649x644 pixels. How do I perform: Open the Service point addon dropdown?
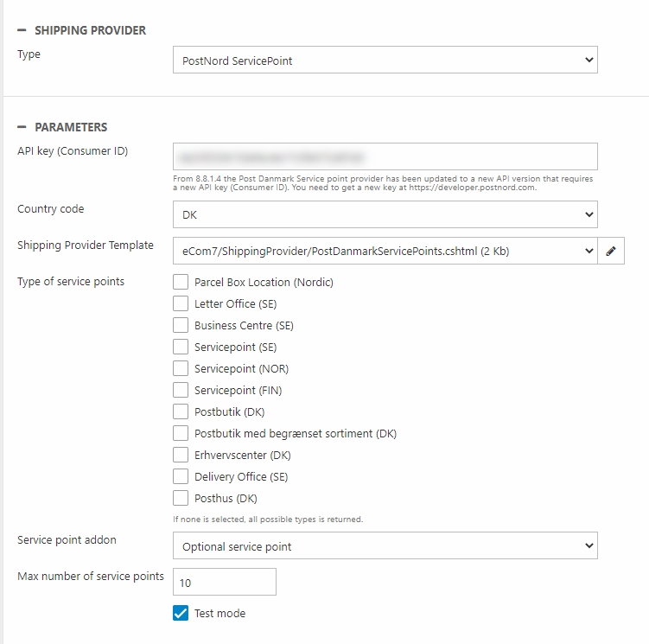[x=385, y=546]
